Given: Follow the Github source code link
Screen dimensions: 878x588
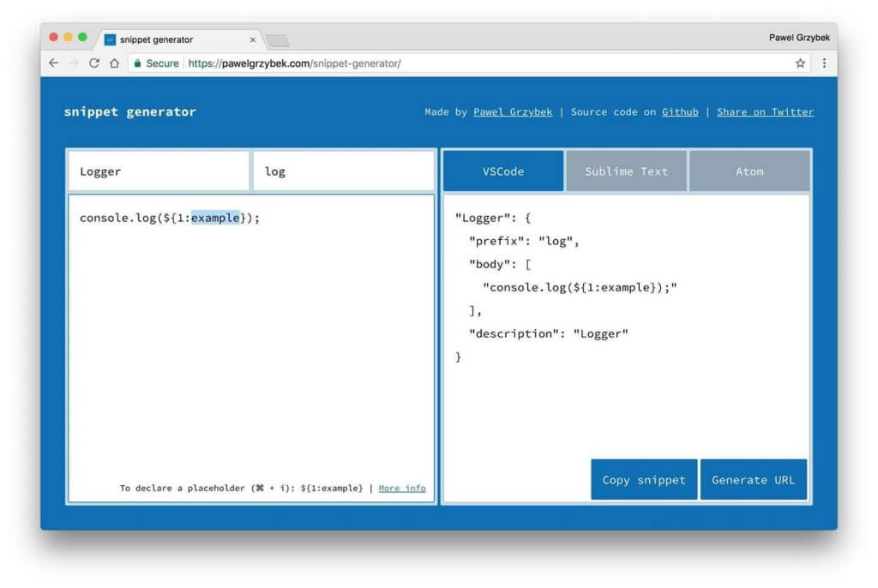Looking at the screenshot, I should click(x=680, y=111).
